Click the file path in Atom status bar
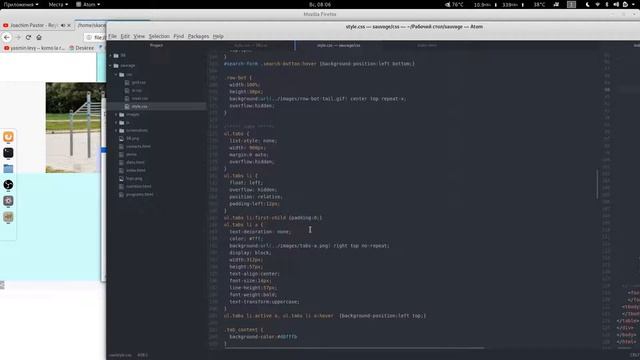Screen dimensions: 640x360 [x=120, y=355]
